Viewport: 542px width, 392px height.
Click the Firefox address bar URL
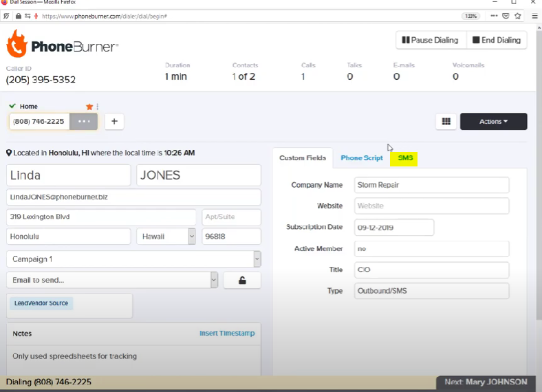105,16
